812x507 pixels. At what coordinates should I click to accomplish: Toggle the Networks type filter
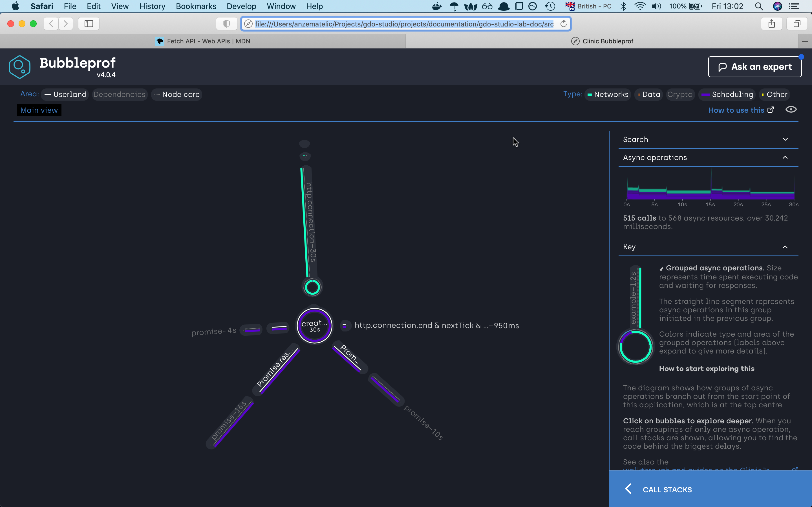[x=608, y=95]
